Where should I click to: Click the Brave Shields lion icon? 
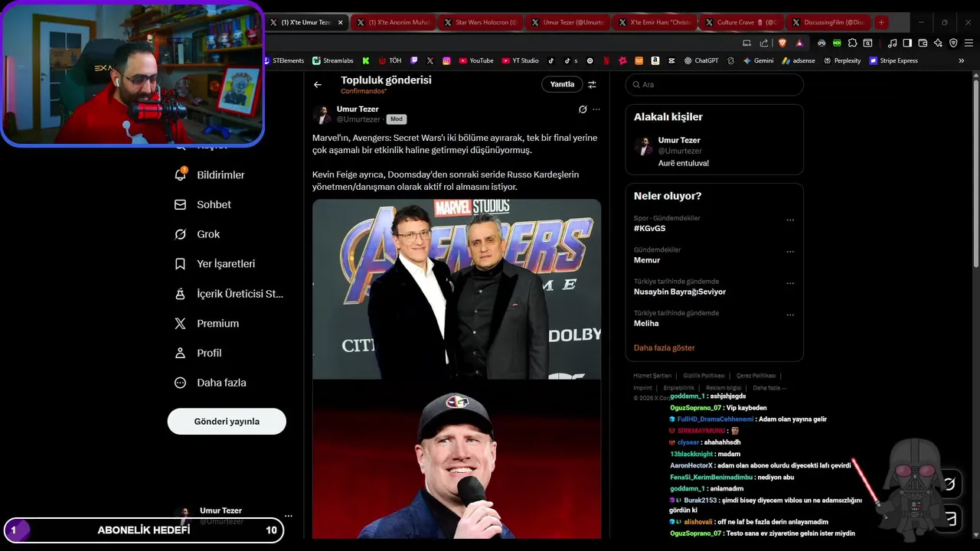782,43
